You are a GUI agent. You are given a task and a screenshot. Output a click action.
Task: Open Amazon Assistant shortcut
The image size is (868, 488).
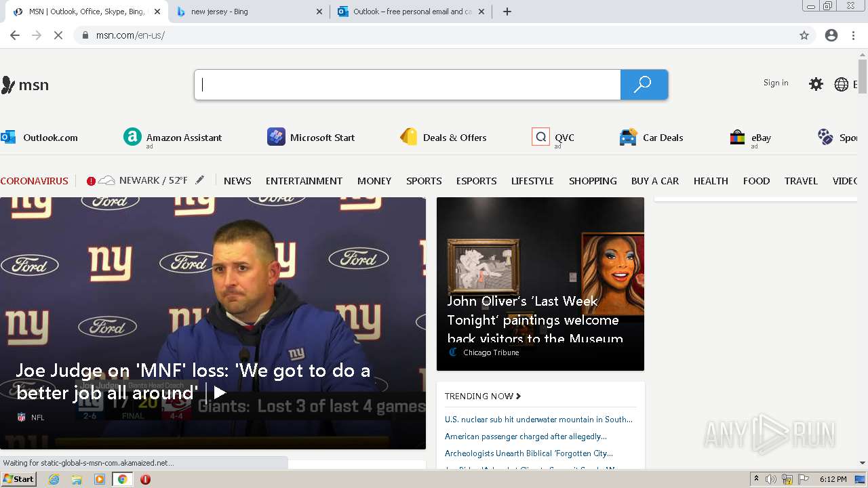point(172,138)
